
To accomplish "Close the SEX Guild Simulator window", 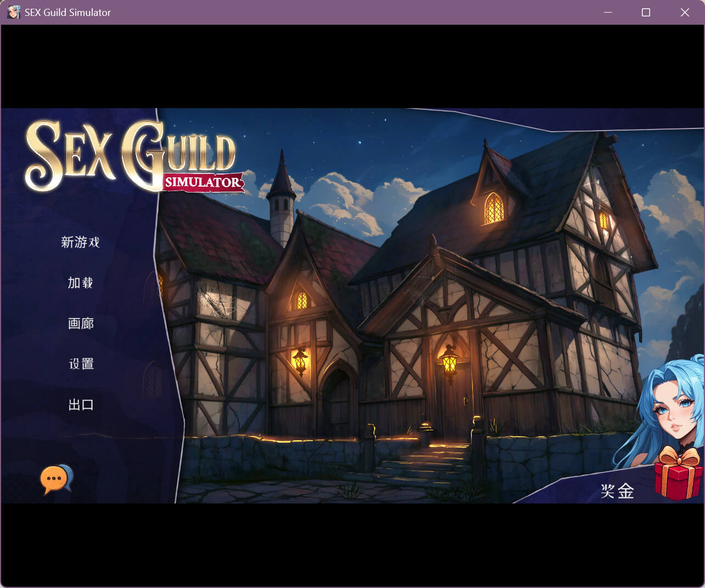I will [x=685, y=12].
